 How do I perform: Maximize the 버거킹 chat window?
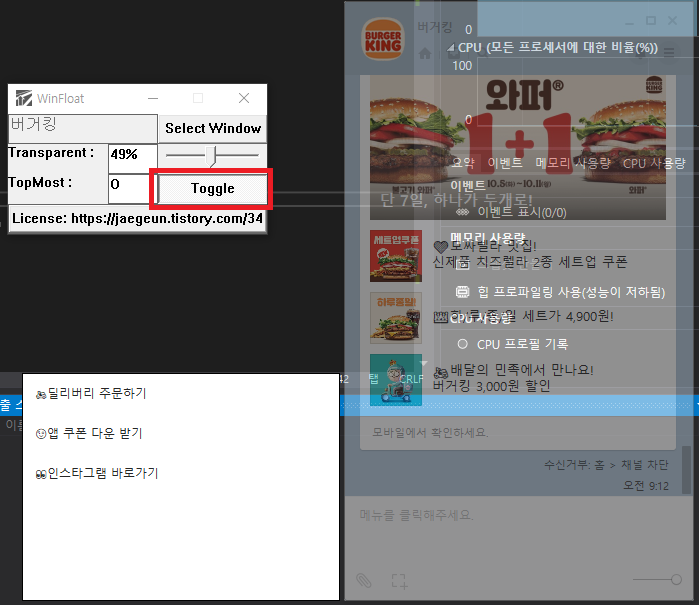pyautogui.click(x=651, y=21)
